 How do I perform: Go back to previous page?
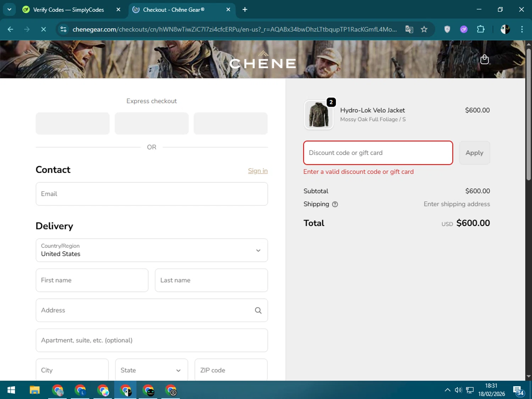point(10,29)
